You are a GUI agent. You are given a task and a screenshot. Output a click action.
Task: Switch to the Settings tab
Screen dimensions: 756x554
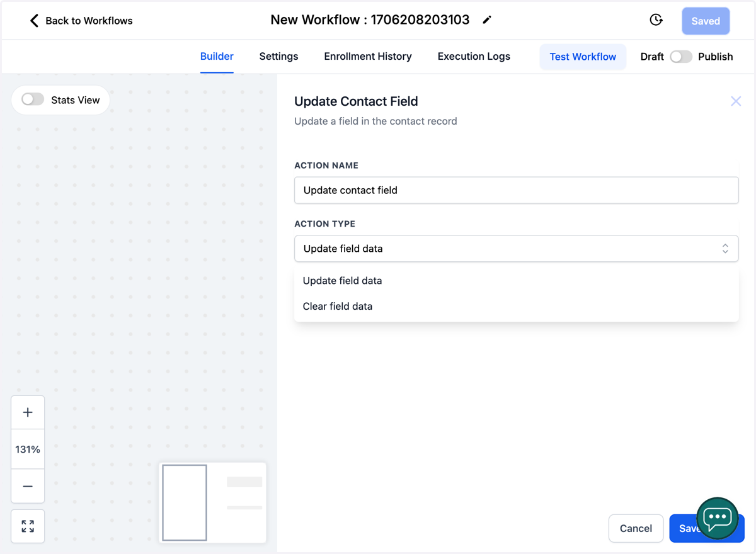point(278,57)
